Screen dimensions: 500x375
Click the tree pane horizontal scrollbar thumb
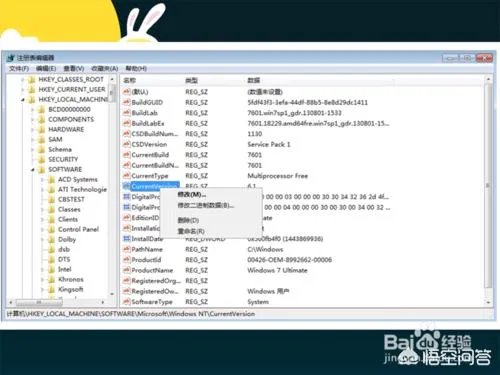coord(39,302)
